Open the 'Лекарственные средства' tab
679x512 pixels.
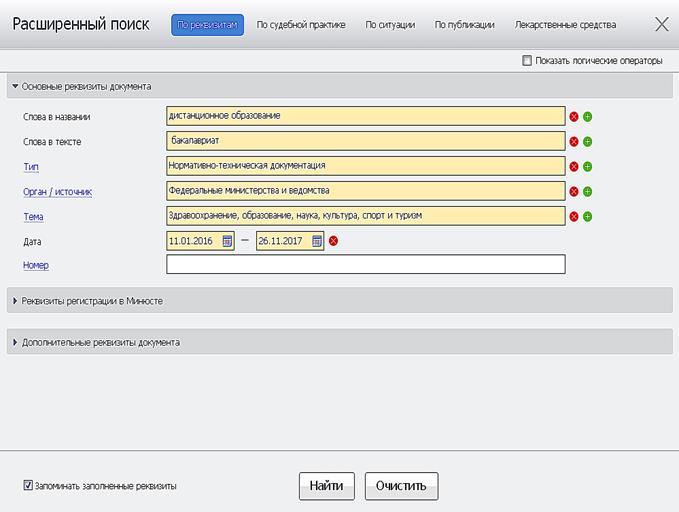tap(565, 25)
